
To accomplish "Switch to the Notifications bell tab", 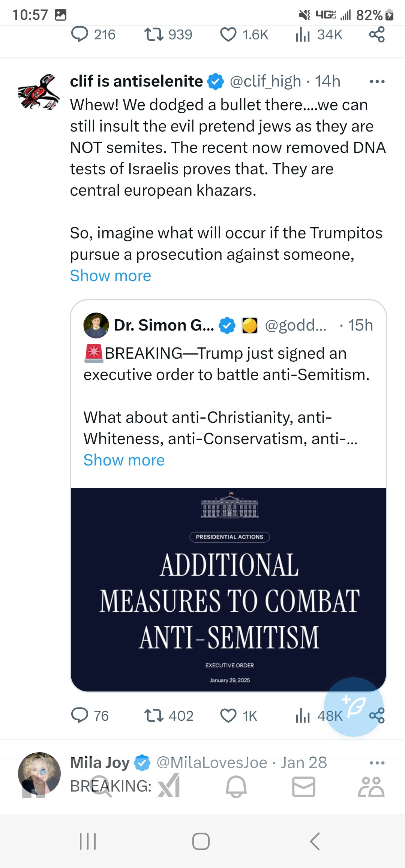I will click(236, 786).
